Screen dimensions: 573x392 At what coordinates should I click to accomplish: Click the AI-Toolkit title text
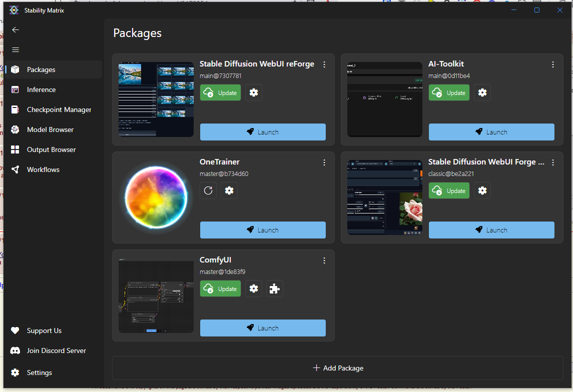446,64
